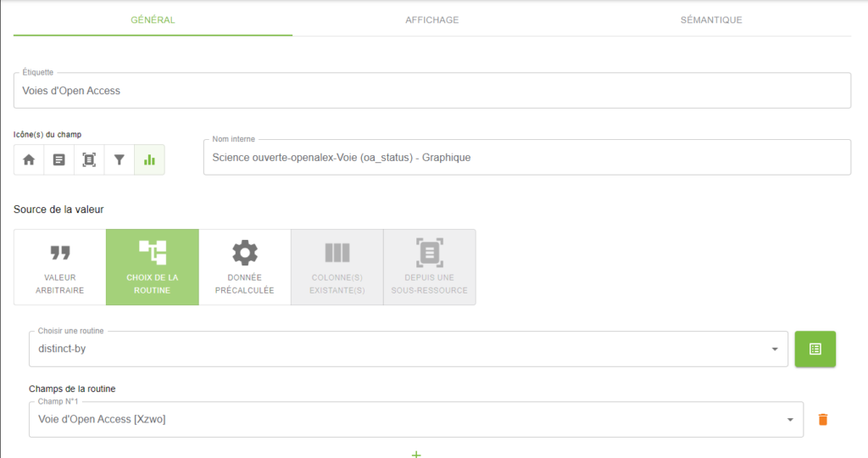This screenshot has height=458, width=868.
Task: Delete Champ N°1 with the orange trash icon
Action: 823,420
